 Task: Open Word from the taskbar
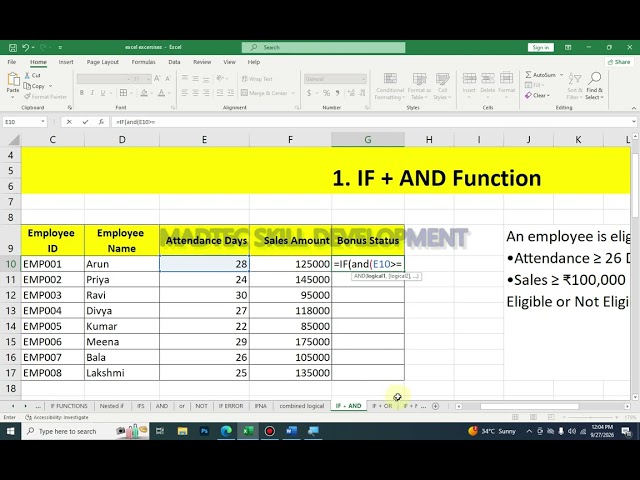tap(291, 431)
